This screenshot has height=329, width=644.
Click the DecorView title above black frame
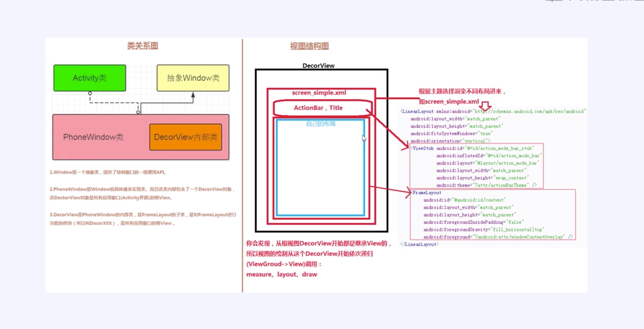point(318,66)
